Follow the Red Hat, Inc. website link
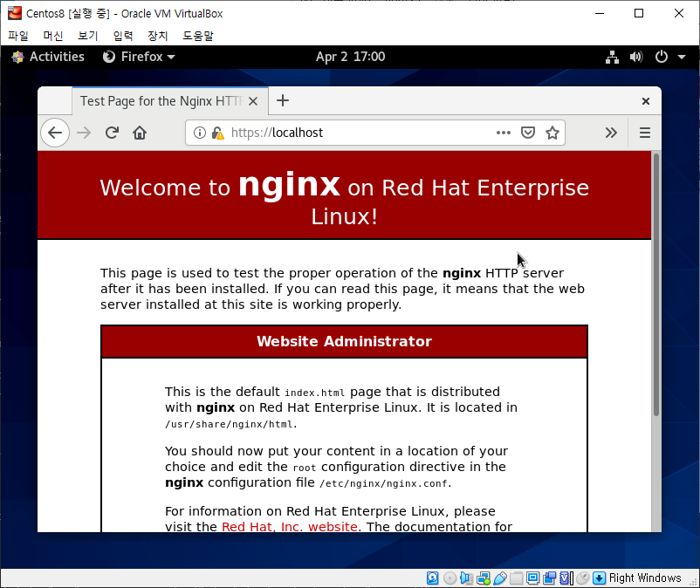Viewport: 700px width, 588px height. tap(290, 526)
